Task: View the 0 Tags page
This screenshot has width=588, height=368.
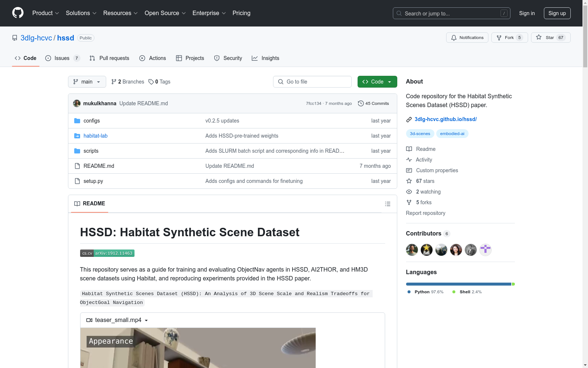Action: click(x=159, y=82)
